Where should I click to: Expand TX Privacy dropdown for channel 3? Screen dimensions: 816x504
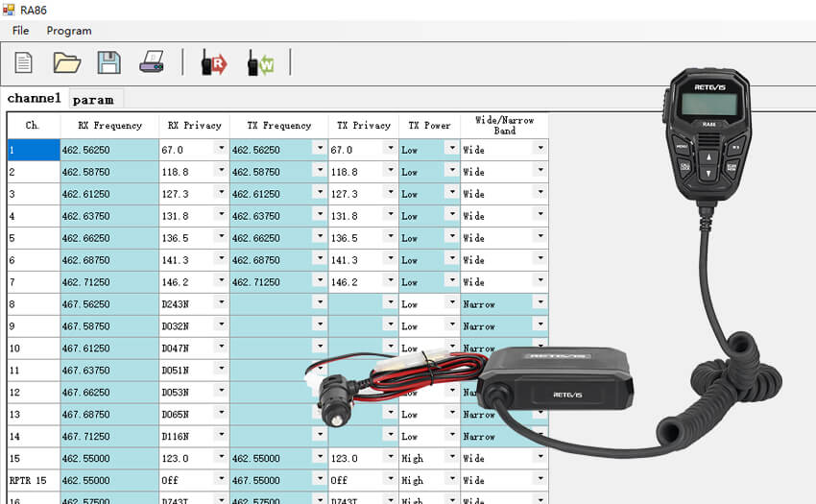tap(391, 192)
